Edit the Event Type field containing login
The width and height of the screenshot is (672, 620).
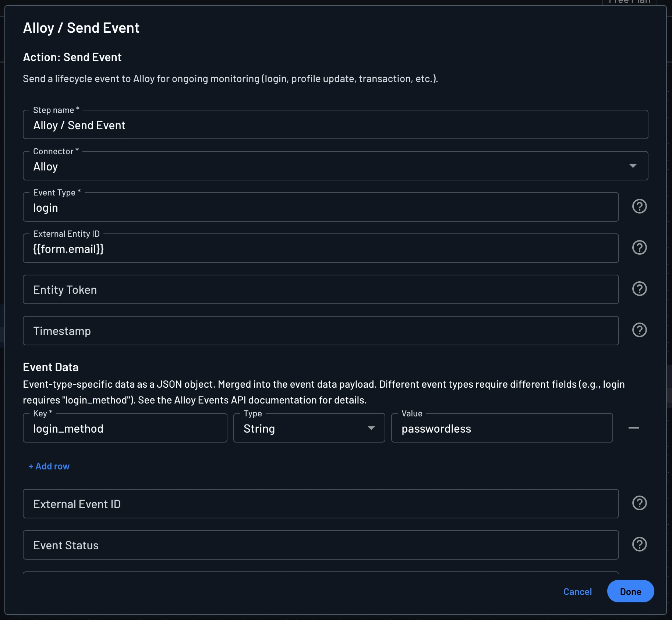click(321, 207)
